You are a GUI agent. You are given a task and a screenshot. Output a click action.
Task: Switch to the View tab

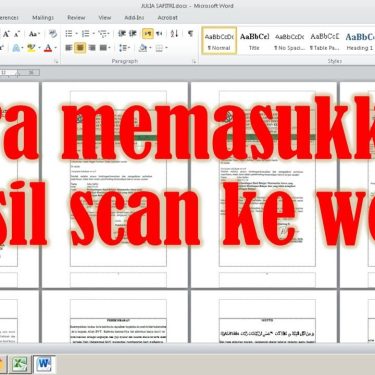pos(105,18)
